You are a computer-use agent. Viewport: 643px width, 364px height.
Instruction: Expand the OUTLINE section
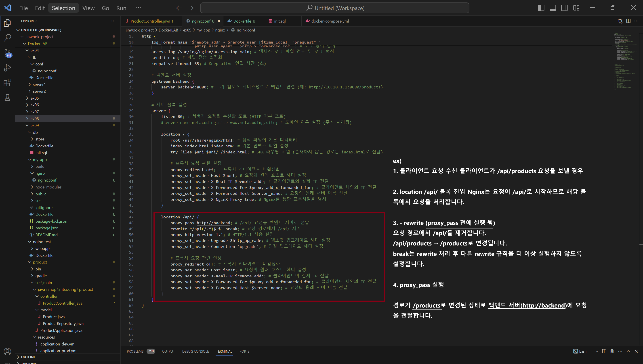pyautogui.click(x=28, y=357)
